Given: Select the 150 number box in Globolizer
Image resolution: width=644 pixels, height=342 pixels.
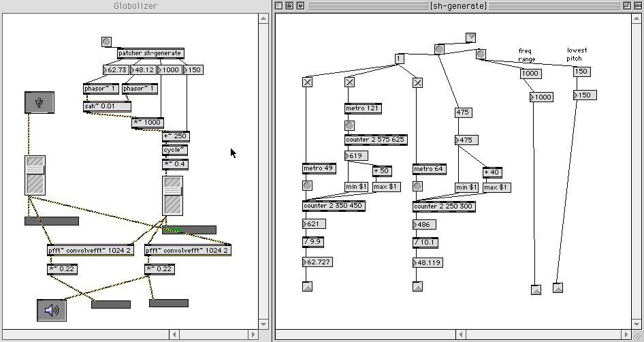Looking at the screenshot, I should pyautogui.click(x=193, y=70).
